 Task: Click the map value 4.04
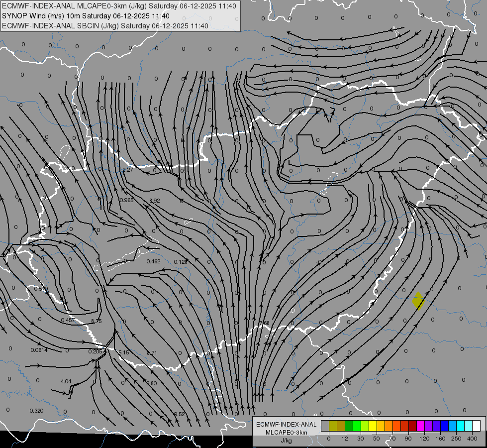(66, 381)
